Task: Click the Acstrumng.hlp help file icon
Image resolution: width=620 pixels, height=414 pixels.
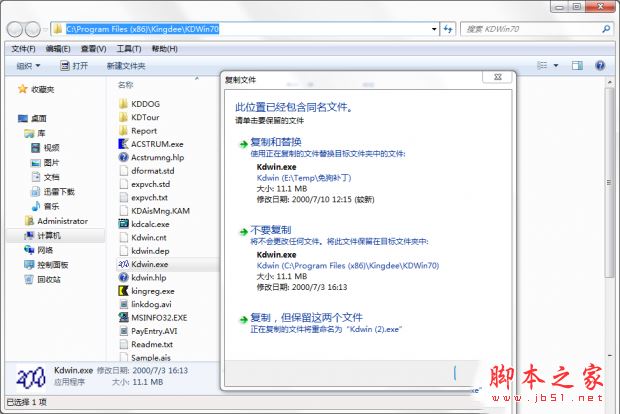Action: [x=123, y=157]
